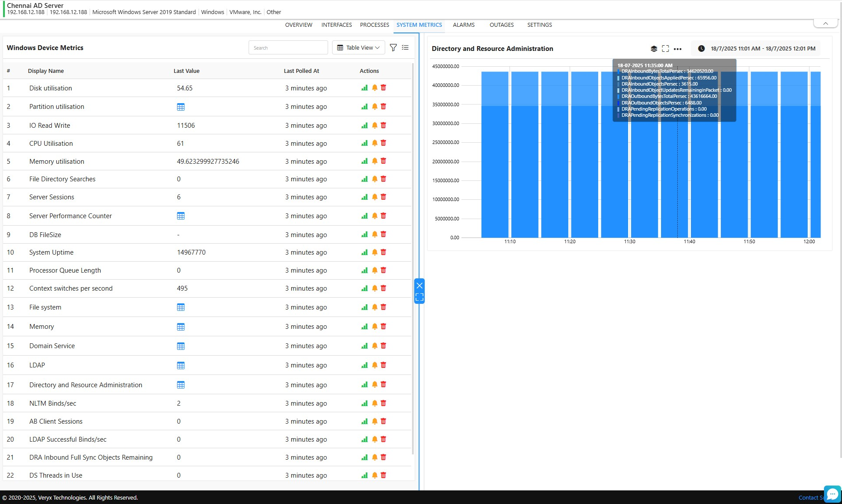Open the PROCESSES tab
This screenshot has height=504, width=842.
pyautogui.click(x=374, y=25)
